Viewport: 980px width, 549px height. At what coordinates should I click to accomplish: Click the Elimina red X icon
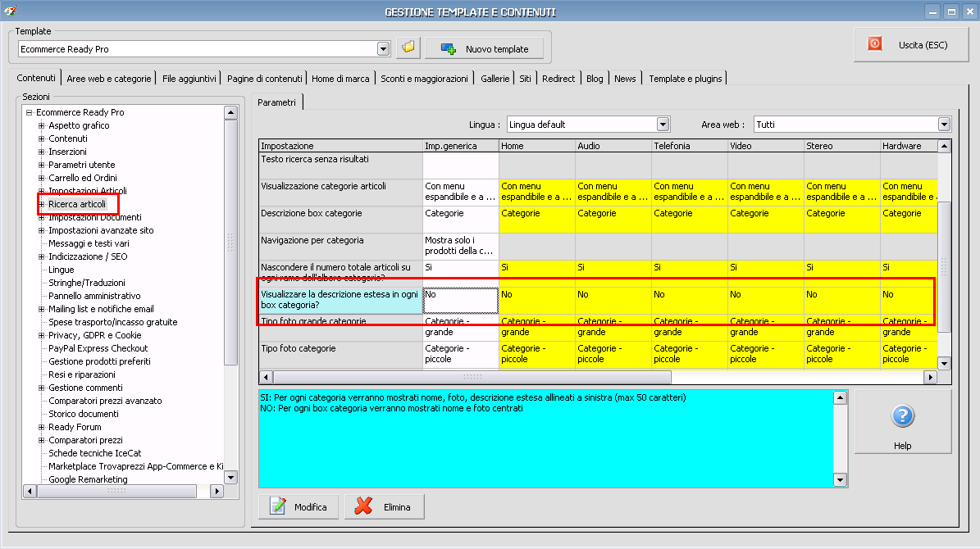pyautogui.click(x=364, y=507)
